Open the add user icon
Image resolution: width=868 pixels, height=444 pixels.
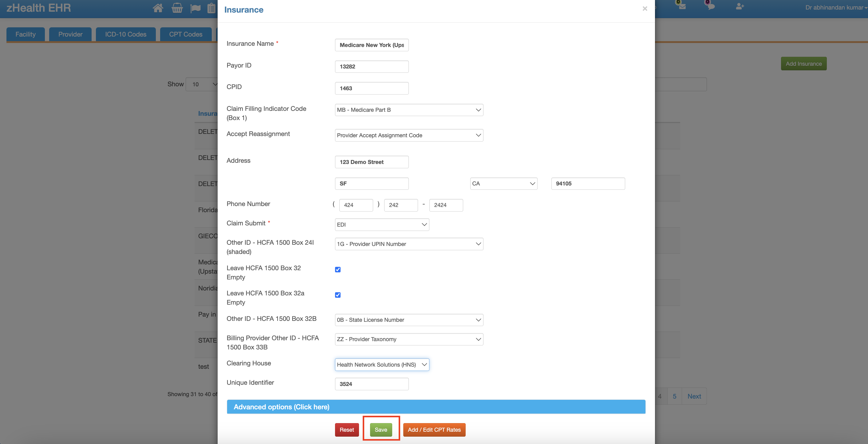click(740, 6)
